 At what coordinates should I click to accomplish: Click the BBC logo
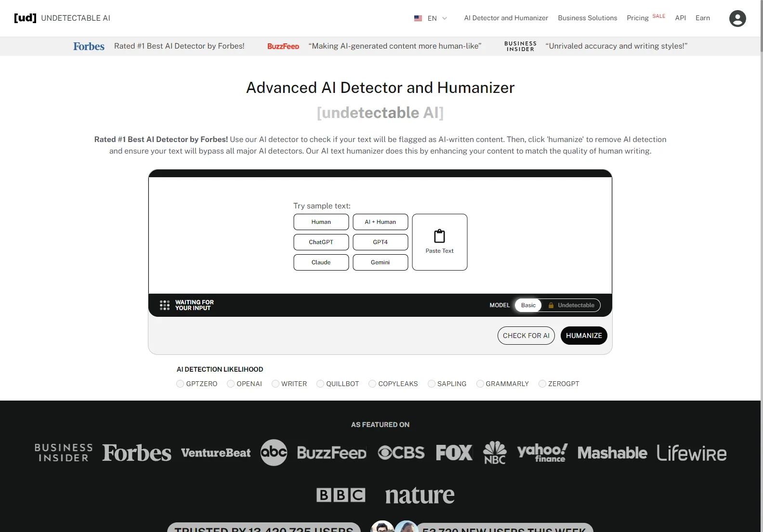tap(341, 495)
